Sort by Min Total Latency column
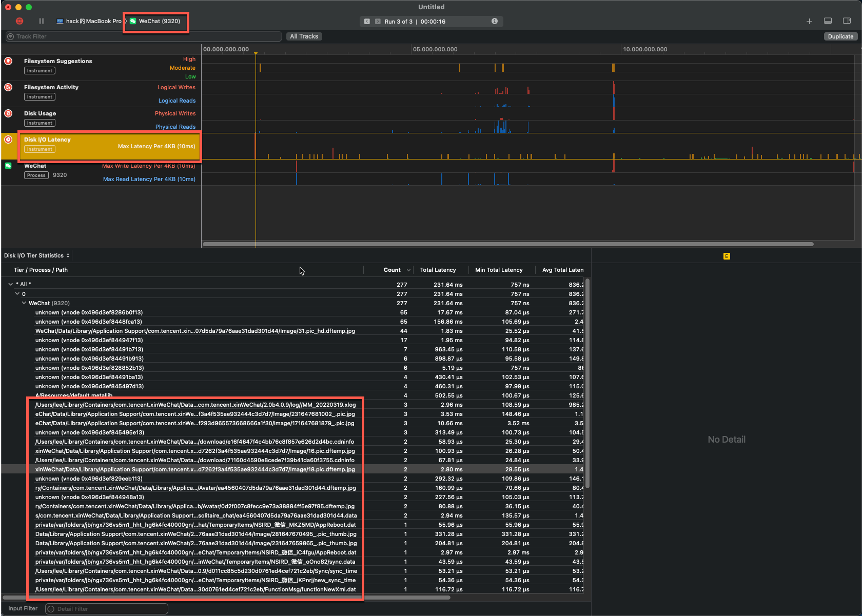Screen dimensions: 862x616 coord(499,270)
